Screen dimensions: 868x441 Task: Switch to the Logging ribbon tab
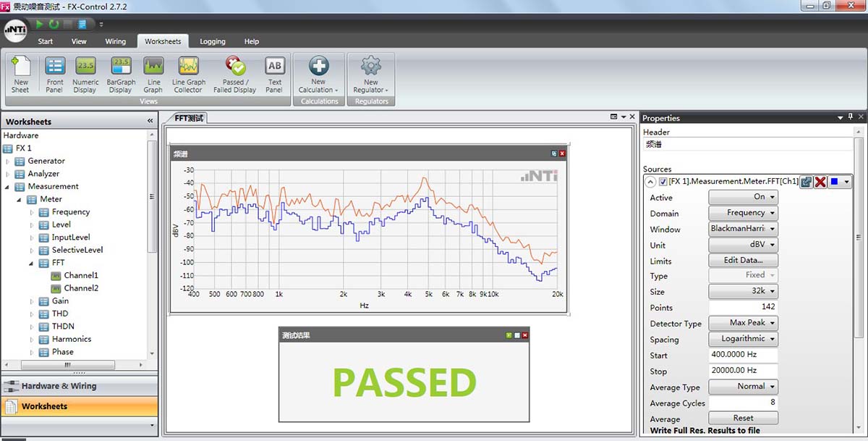pos(212,41)
